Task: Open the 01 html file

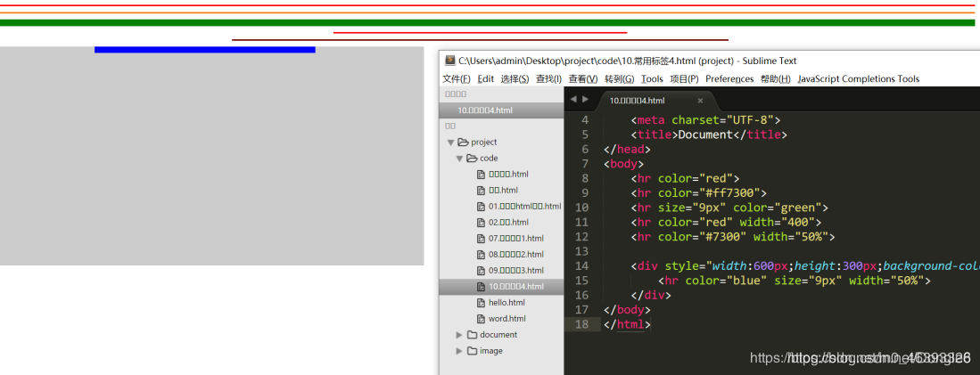Action: tap(525, 207)
